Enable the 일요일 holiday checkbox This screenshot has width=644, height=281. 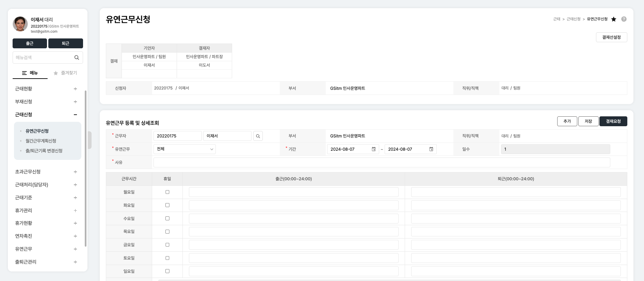(167, 271)
